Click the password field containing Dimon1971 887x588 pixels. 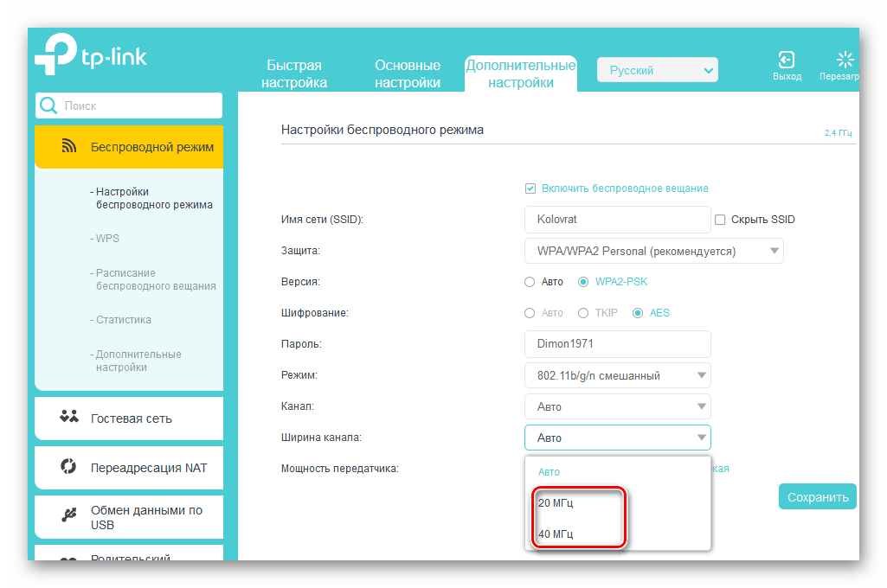618,344
